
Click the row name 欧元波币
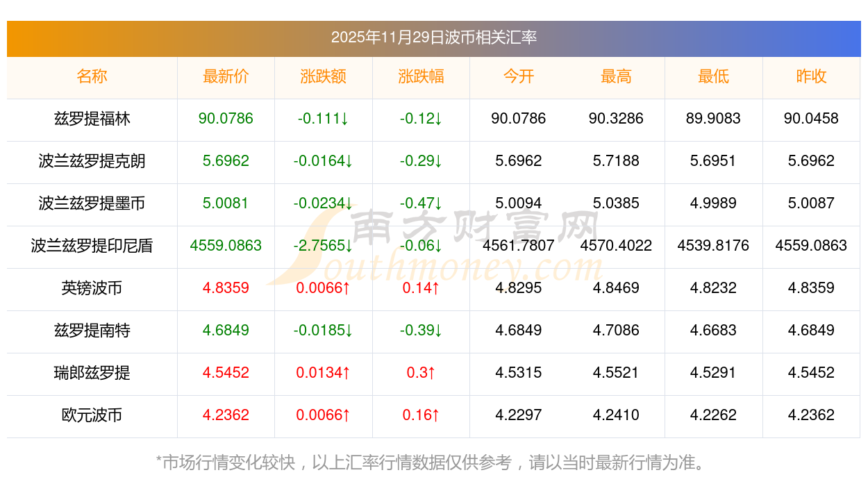click(92, 415)
